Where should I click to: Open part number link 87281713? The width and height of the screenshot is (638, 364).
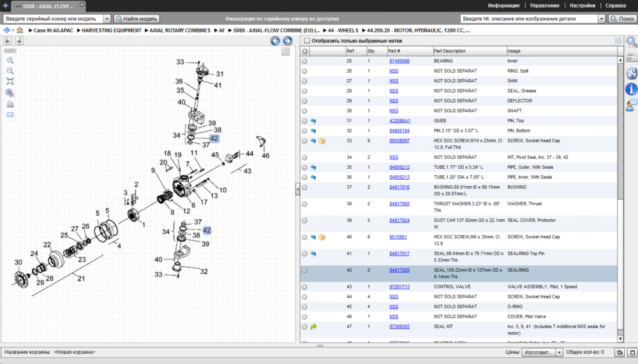pos(399,287)
